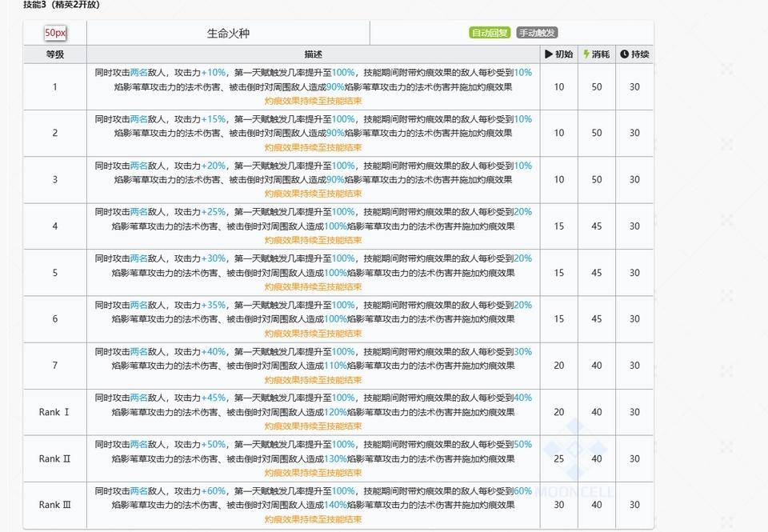768x532 pixels.
Task: Click the 120% value in Rank Ⅰ description
Action: point(335,412)
